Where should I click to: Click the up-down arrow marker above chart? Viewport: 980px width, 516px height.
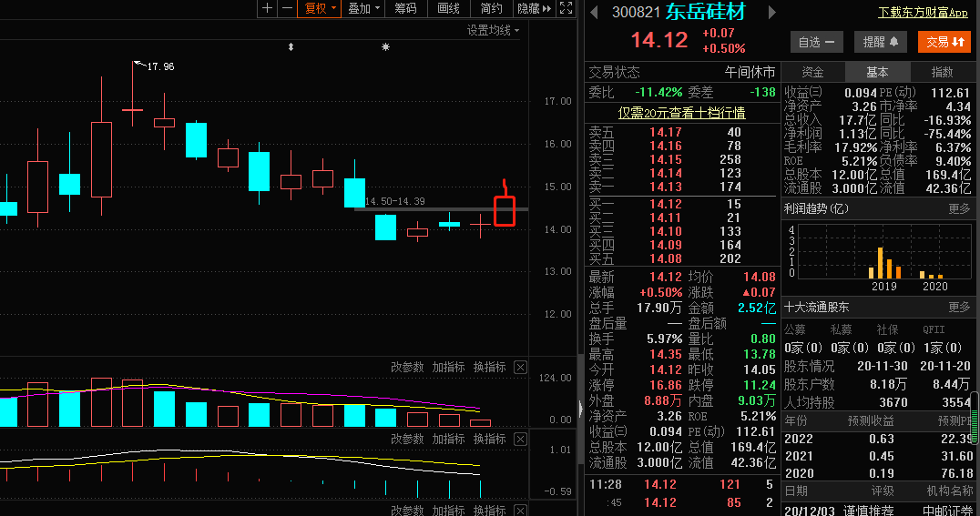coord(291,46)
